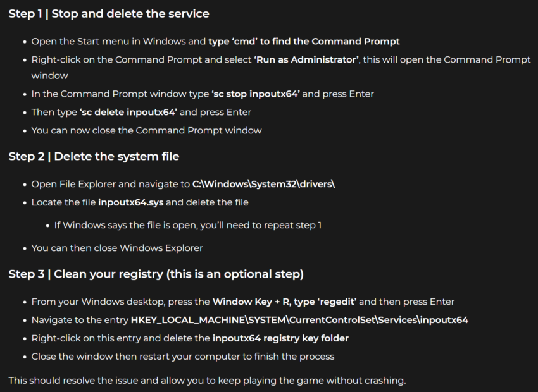This screenshot has width=538, height=392.
Task: Click the '(this is an optional step)' heading text
Action: (235, 274)
